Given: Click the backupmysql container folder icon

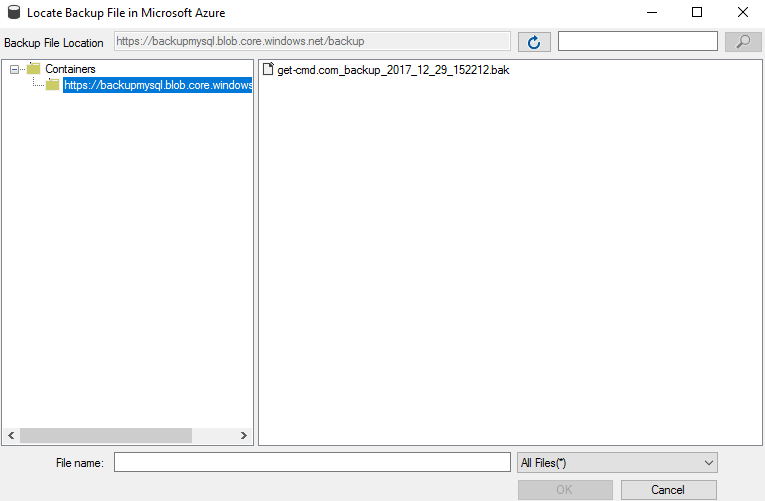Looking at the screenshot, I should point(53,85).
